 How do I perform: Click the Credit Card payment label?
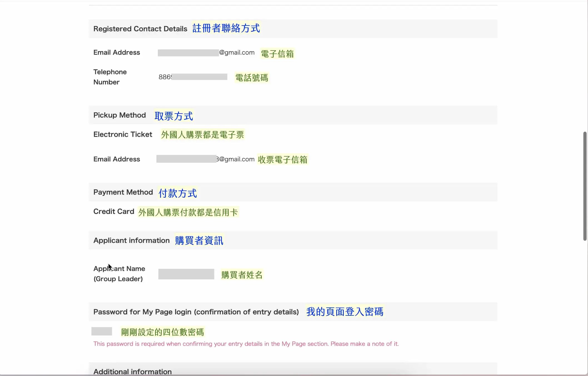114,212
